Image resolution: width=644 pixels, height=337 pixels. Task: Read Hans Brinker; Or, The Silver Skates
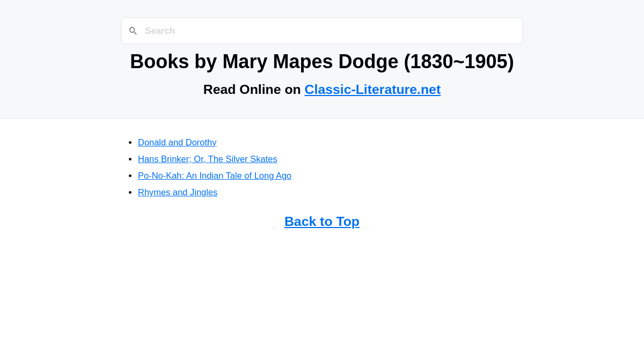coord(208,159)
